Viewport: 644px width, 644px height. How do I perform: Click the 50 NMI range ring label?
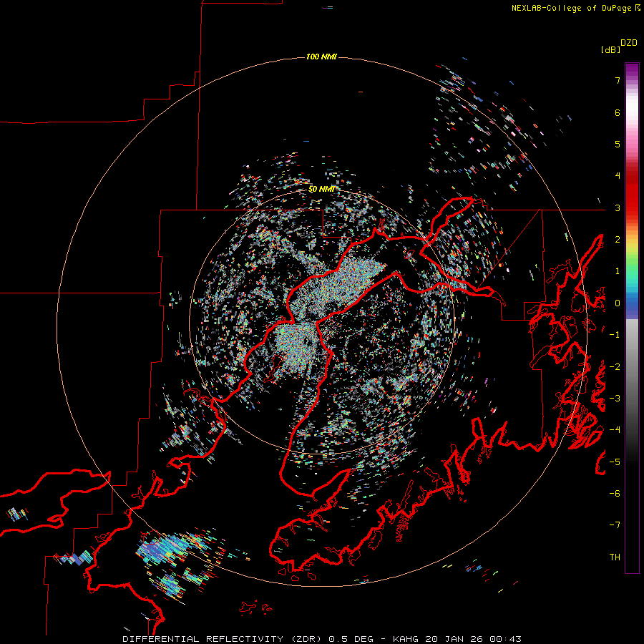321,190
